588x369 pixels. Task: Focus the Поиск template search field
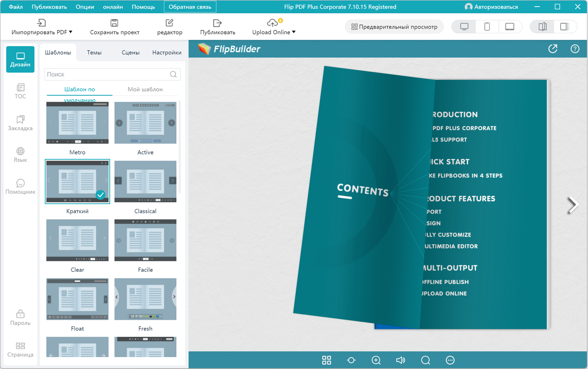tap(112, 74)
